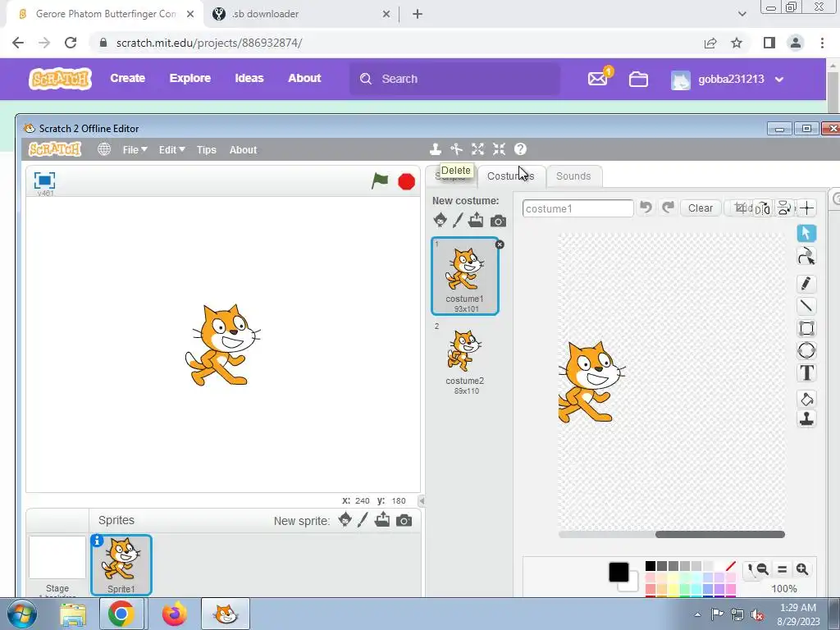The height and width of the screenshot is (630, 840).
Task: Set costume center crosshair
Action: click(807, 208)
